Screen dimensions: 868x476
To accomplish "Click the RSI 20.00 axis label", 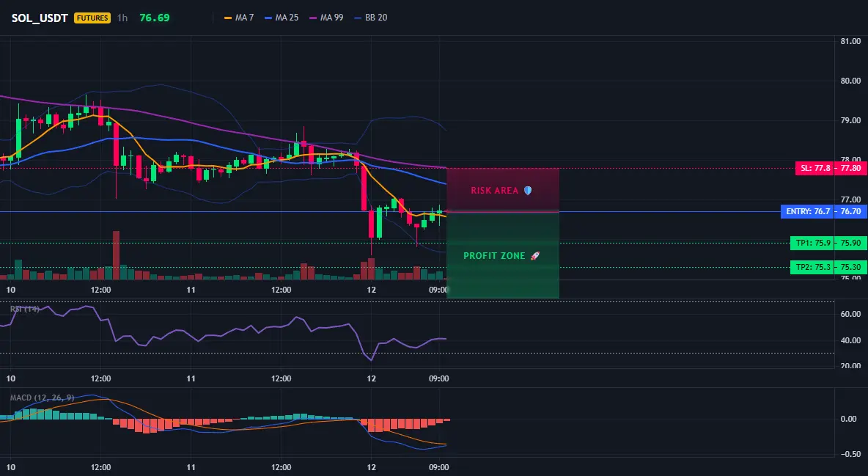I will tap(850, 366).
